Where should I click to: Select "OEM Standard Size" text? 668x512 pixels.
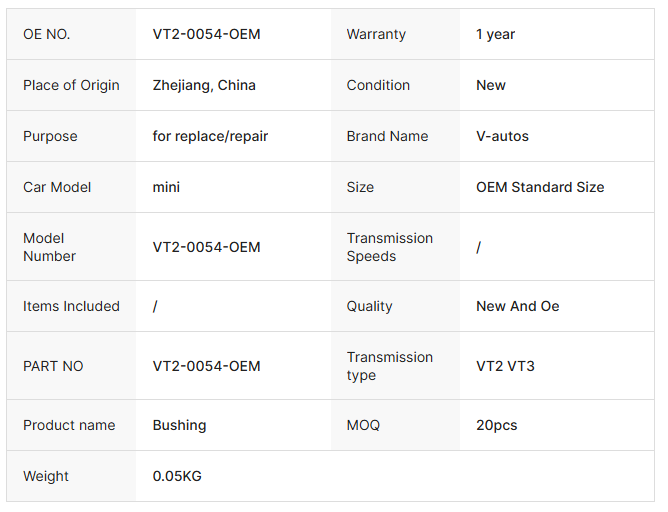(x=540, y=187)
